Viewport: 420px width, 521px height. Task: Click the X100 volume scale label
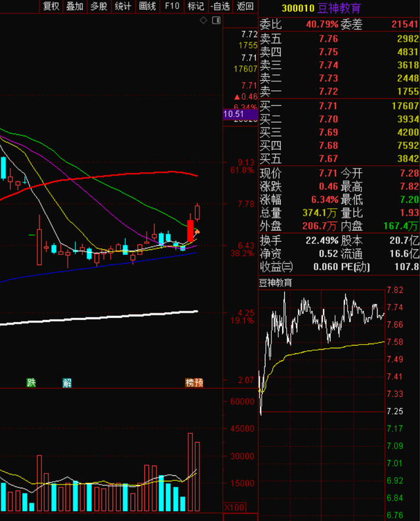234,507
